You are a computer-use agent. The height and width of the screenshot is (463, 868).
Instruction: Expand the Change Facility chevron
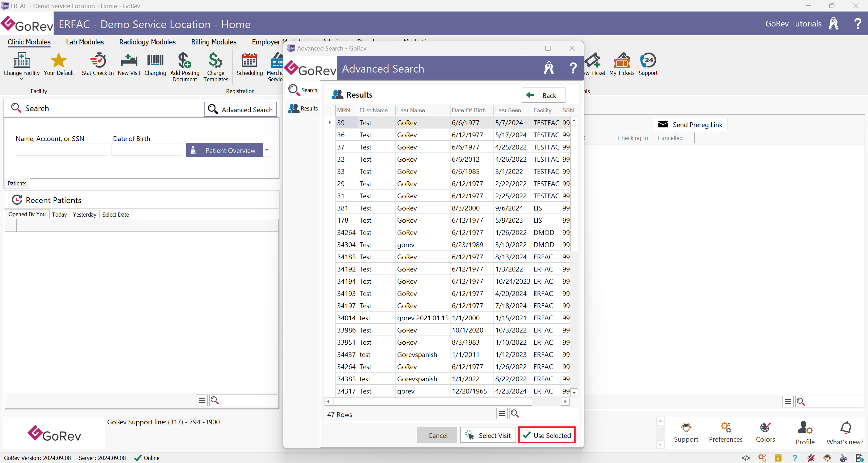point(21,79)
